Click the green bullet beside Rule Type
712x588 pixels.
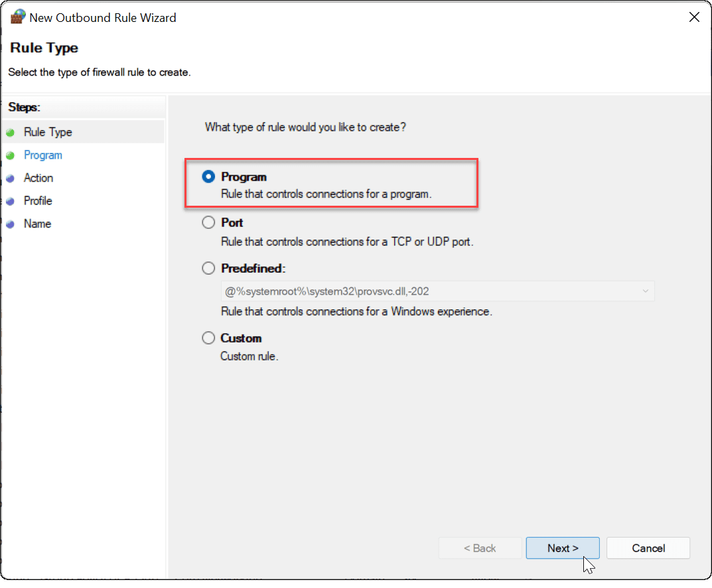[x=10, y=133]
